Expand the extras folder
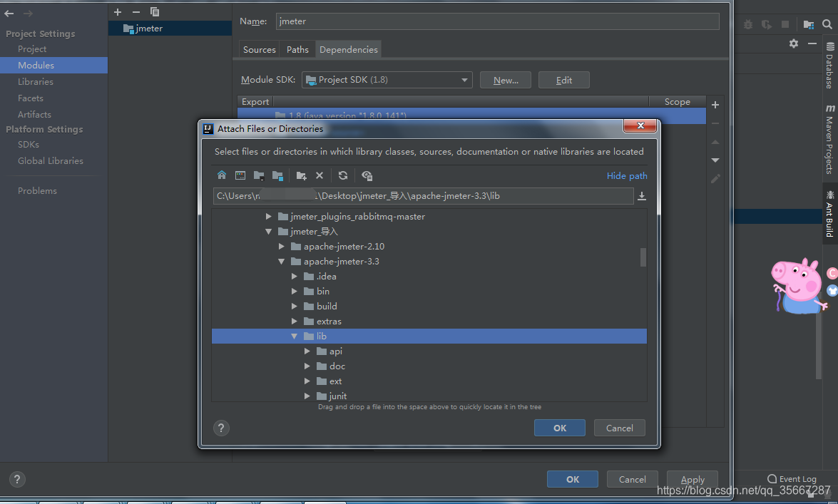The image size is (838, 504). tap(295, 322)
